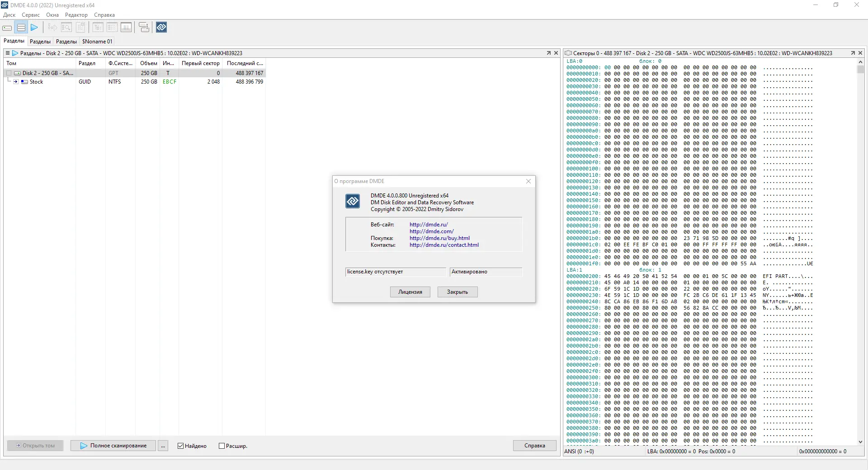
Task: Open the http://dmde.ru/ link
Action: 429,225
